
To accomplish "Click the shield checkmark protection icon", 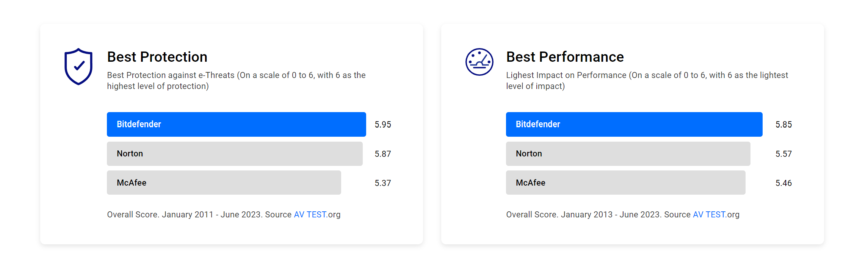I will tap(78, 66).
